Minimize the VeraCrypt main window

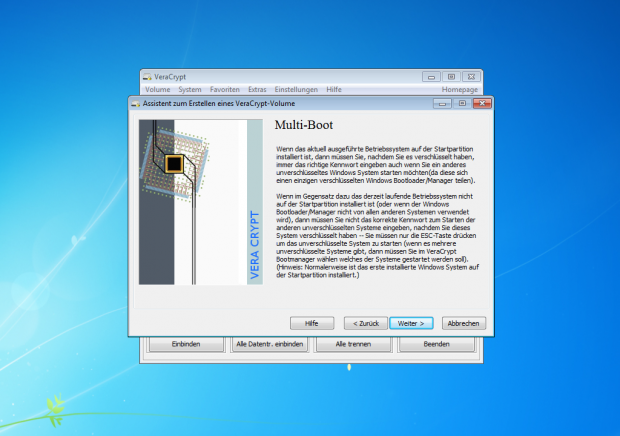[431, 77]
